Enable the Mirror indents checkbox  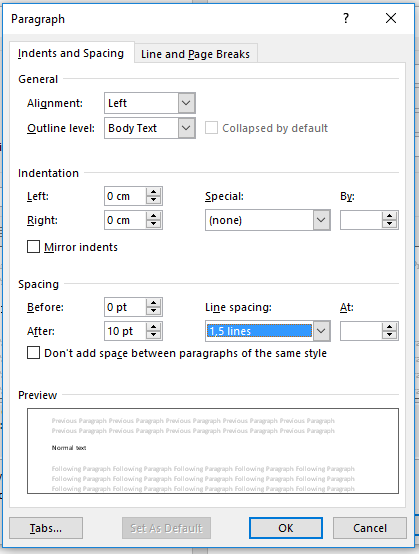(x=34, y=247)
